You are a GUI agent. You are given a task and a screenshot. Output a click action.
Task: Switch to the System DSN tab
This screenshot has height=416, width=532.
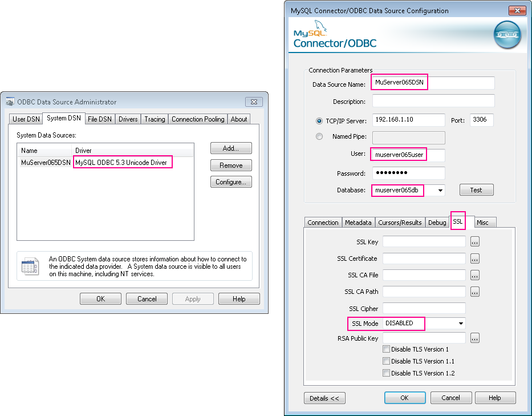(64, 118)
